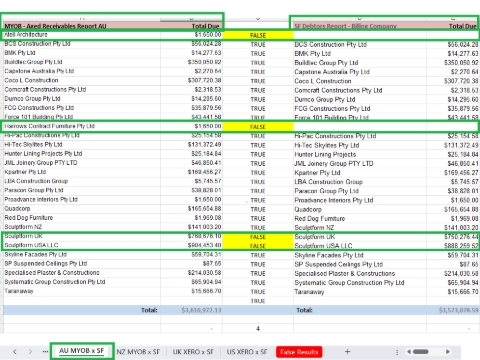The image size is (480, 360).
Task: Select the MYOB - Aged Receivables Report AU header
Action: point(55,26)
